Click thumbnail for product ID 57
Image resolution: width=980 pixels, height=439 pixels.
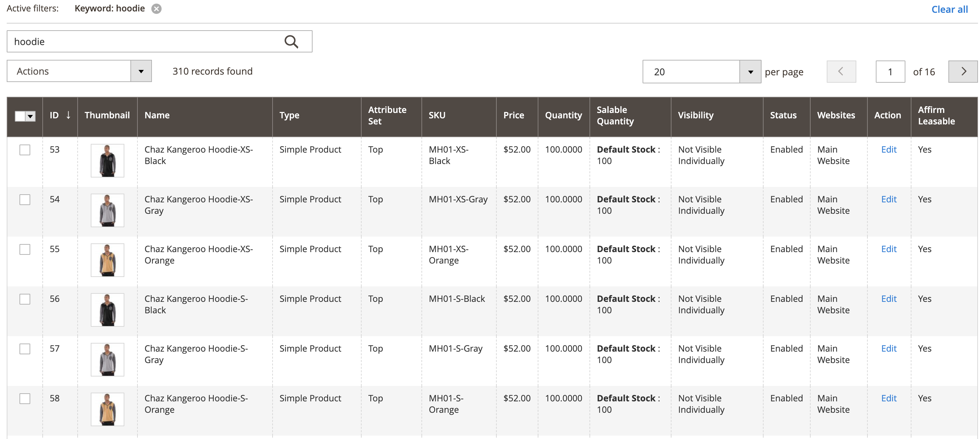tap(107, 359)
